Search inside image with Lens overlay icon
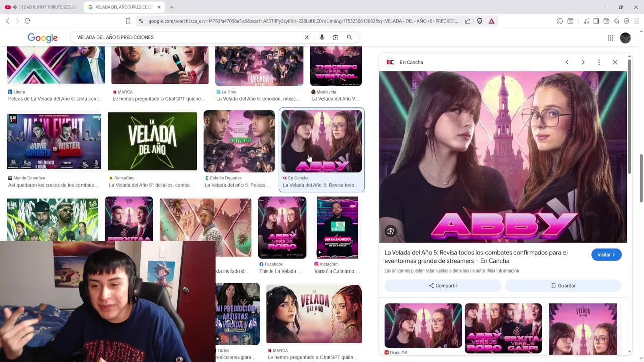Image resolution: width=644 pixels, height=362 pixels. click(390, 231)
